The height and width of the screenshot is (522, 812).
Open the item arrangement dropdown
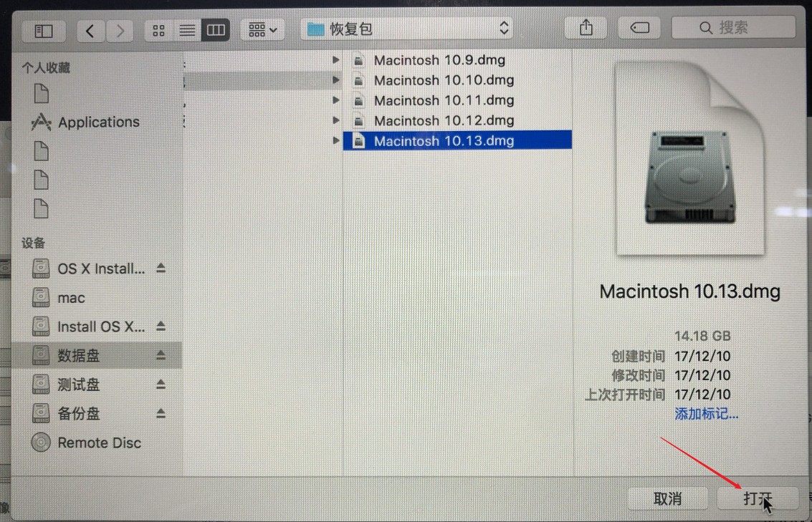(263, 30)
